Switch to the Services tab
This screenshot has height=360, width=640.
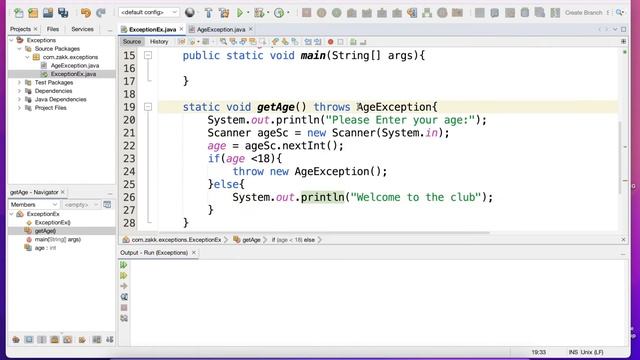tap(82, 29)
